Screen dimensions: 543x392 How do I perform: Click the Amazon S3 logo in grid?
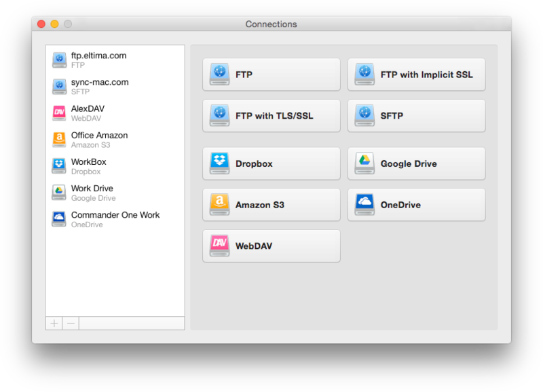click(219, 204)
